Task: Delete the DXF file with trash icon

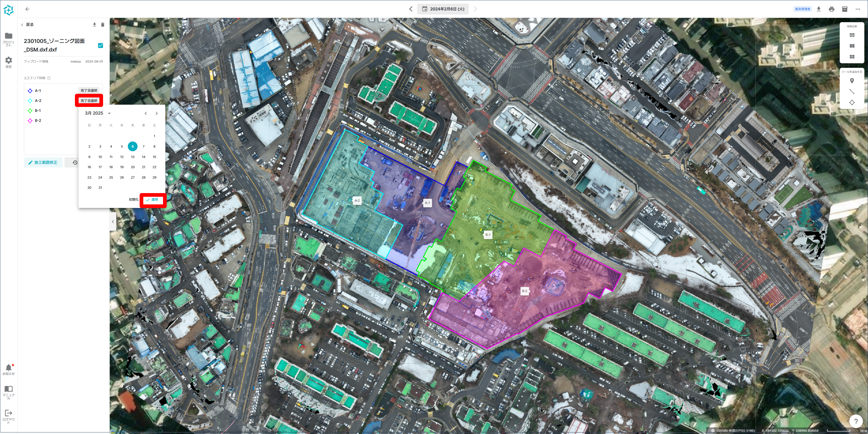Action: (103, 25)
